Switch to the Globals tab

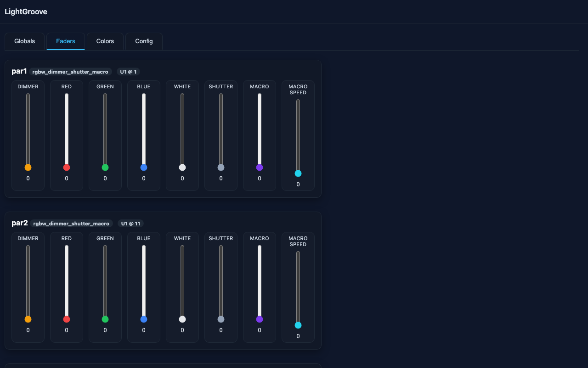coord(24,41)
